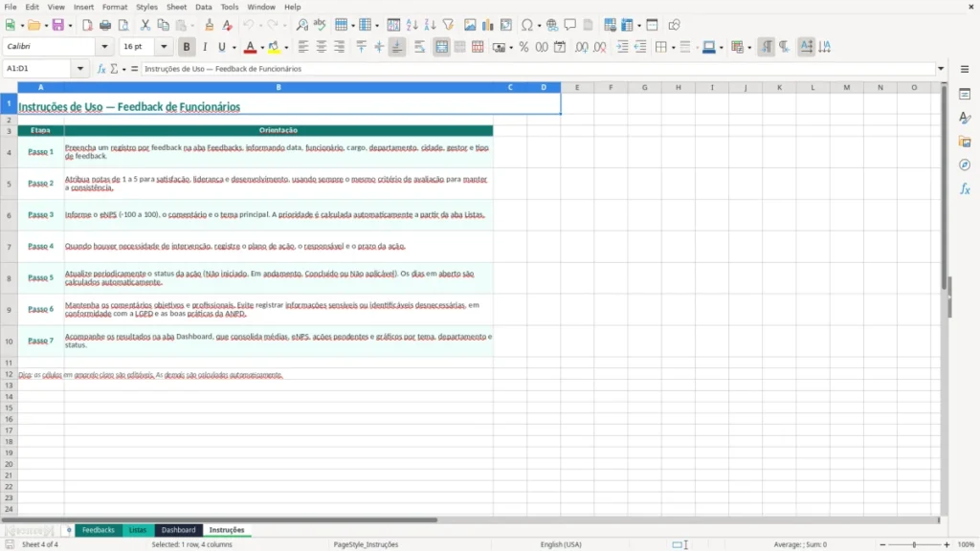Screen dimensions: 980x551
Task: Click the sidebar settings hamburger button
Action: pyautogui.click(x=965, y=69)
